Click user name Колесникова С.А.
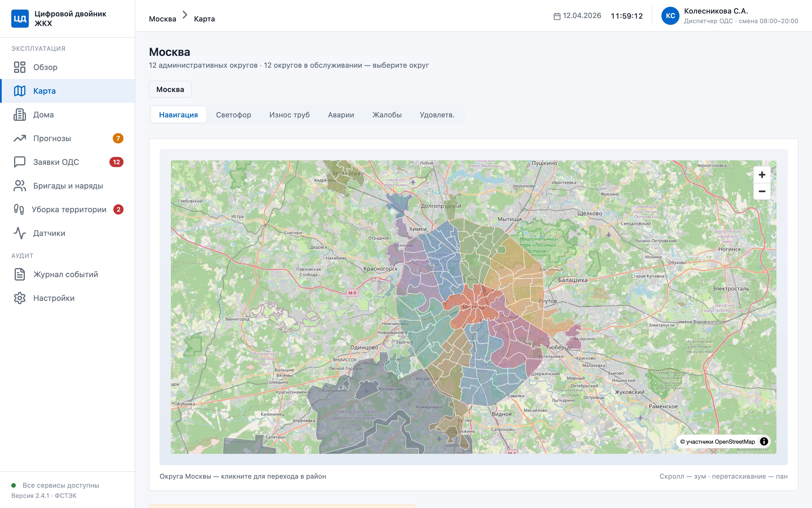Screen dimensions: 812x508 (x=716, y=11)
